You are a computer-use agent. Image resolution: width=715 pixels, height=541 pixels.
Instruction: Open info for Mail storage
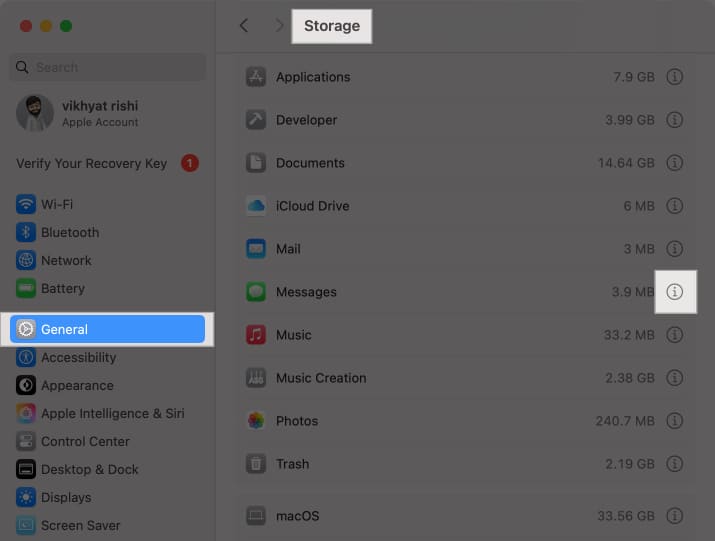(674, 249)
